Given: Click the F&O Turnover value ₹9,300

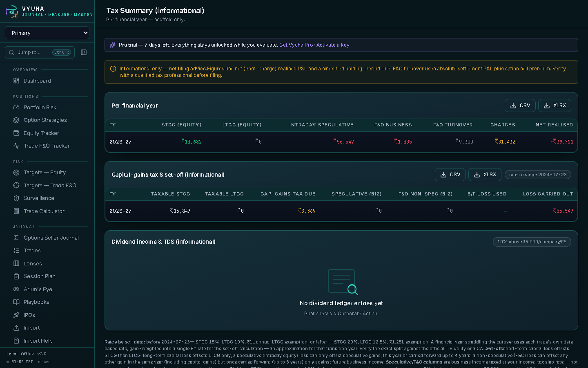Looking at the screenshot, I should tap(464, 142).
